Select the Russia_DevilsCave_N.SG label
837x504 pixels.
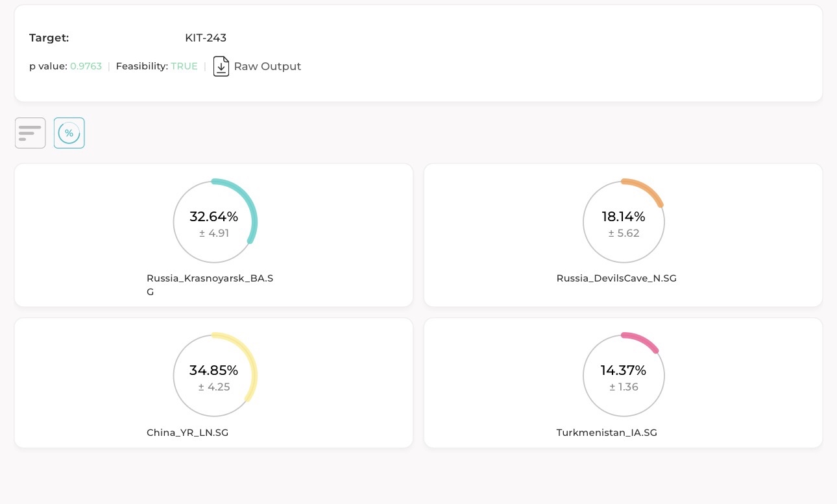616,278
